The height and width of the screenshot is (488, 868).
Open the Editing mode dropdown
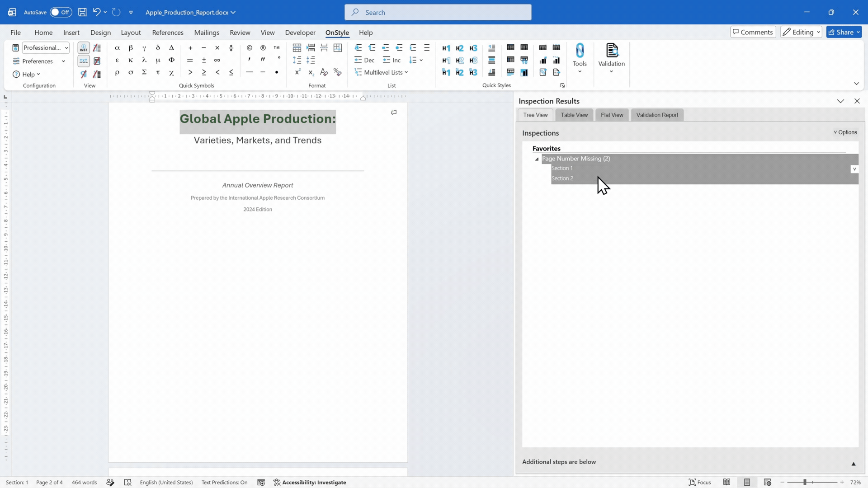(801, 32)
